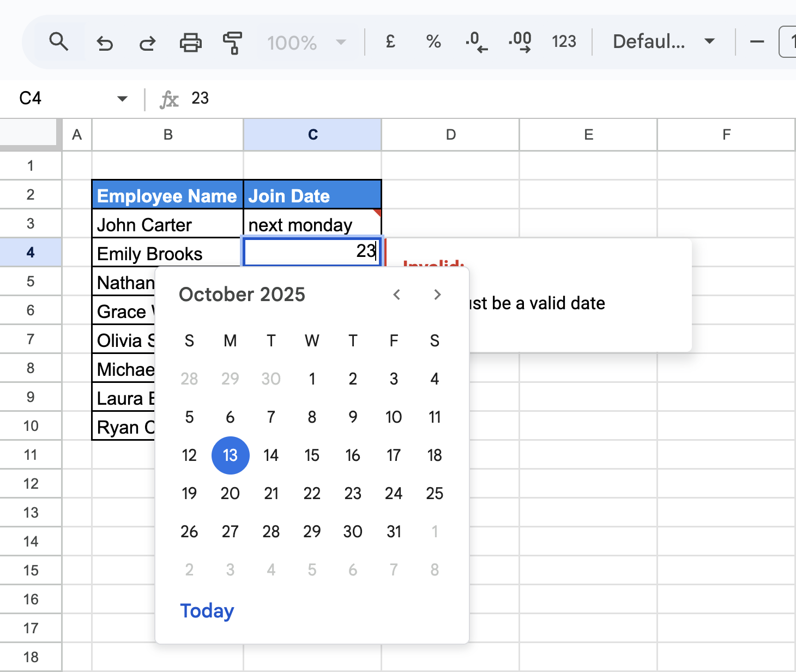796x672 pixels.
Task: Select column E header
Action: pyautogui.click(x=588, y=135)
